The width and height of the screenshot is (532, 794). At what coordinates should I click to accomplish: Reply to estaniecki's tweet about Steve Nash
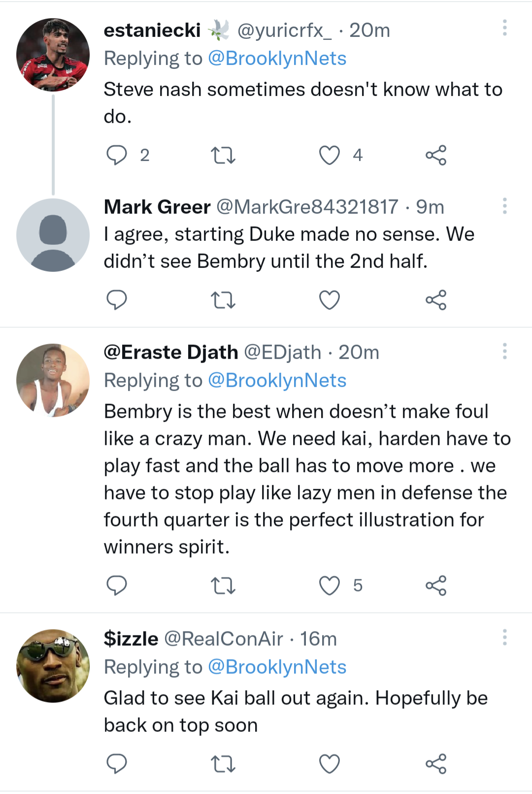[x=117, y=155]
